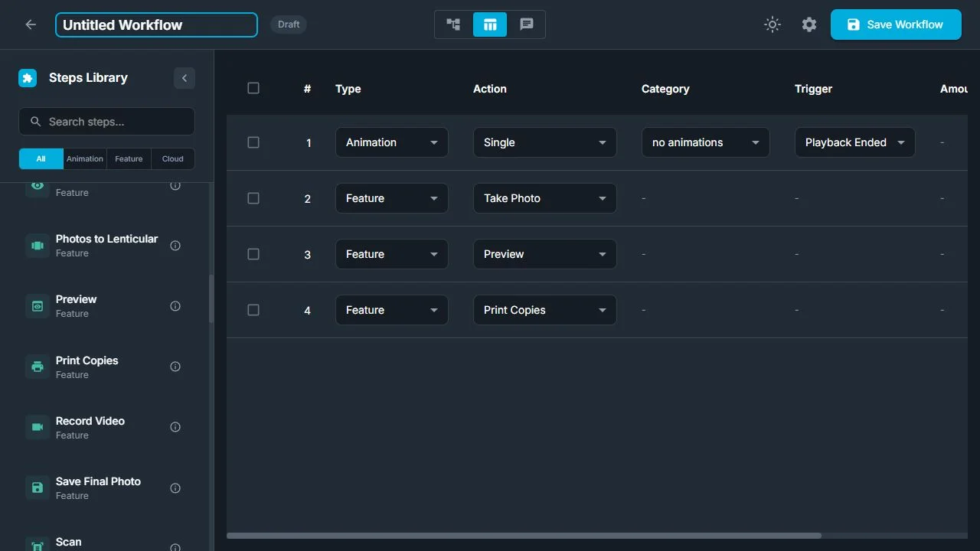Image resolution: width=980 pixels, height=551 pixels.
Task: Click the Record Video camera icon
Action: [x=38, y=427]
